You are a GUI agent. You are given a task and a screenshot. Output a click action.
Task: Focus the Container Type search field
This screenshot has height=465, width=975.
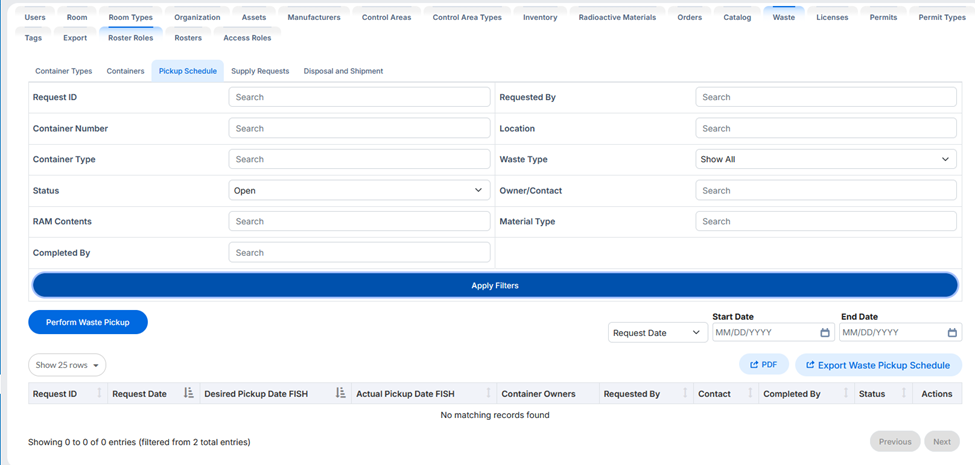(359, 159)
